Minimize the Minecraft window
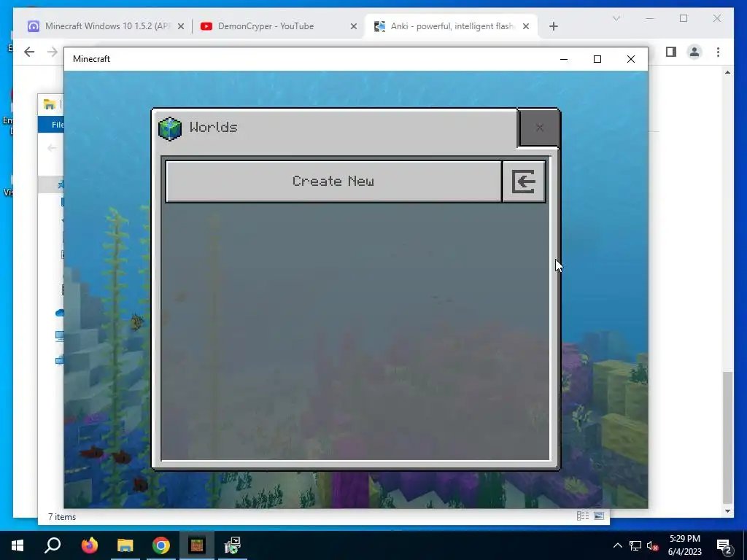The width and height of the screenshot is (747, 560). coord(564,59)
